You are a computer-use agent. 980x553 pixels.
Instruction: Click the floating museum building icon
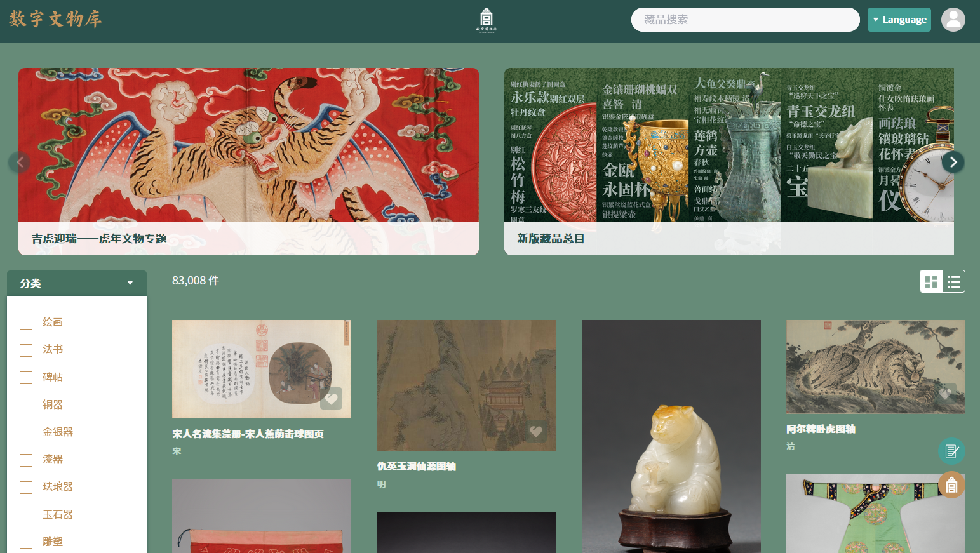click(951, 486)
